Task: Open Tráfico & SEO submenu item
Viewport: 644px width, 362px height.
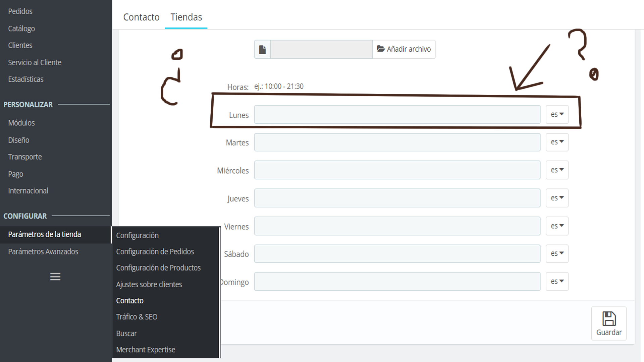Action: (137, 317)
